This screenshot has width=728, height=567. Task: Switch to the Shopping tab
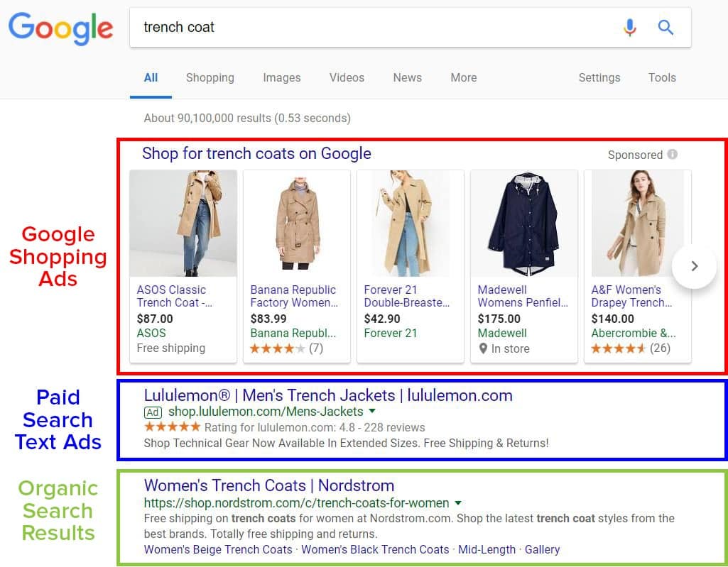(x=210, y=77)
